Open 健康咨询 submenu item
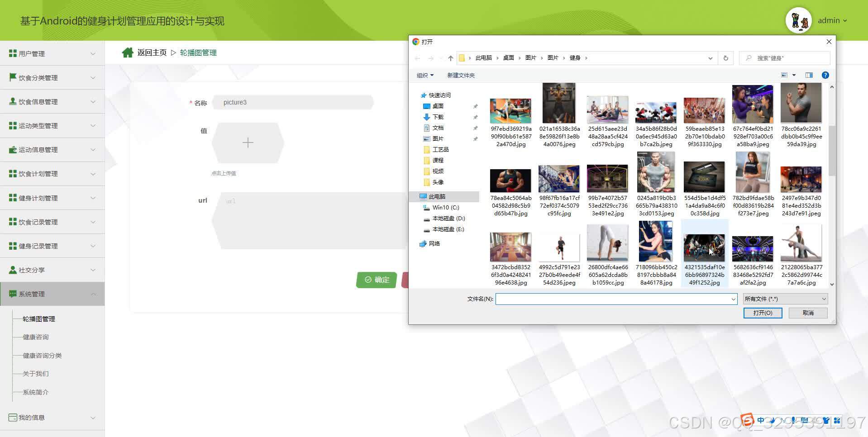868x437 pixels. pyautogui.click(x=36, y=337)
